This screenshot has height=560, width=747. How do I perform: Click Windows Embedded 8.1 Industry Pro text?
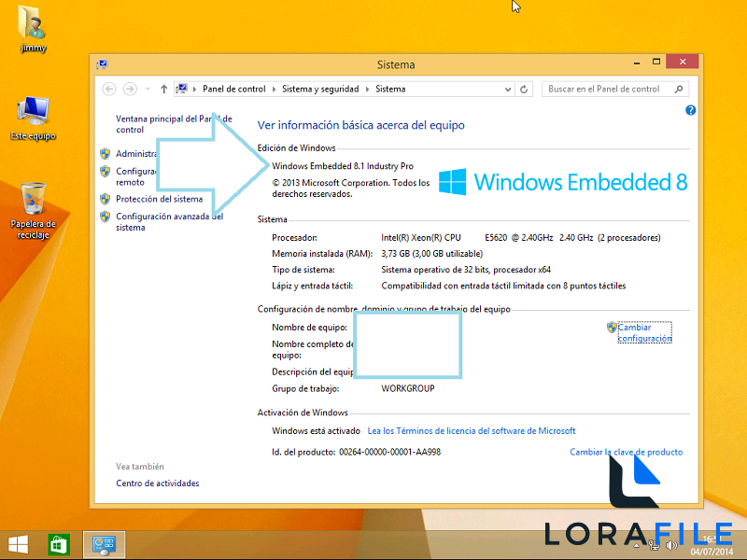[x=343, y=166]
